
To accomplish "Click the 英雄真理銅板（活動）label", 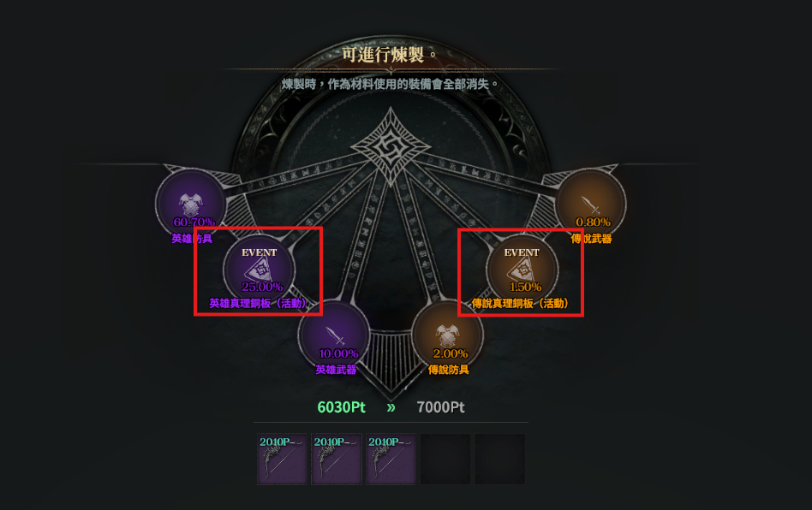I will point(257,303).
